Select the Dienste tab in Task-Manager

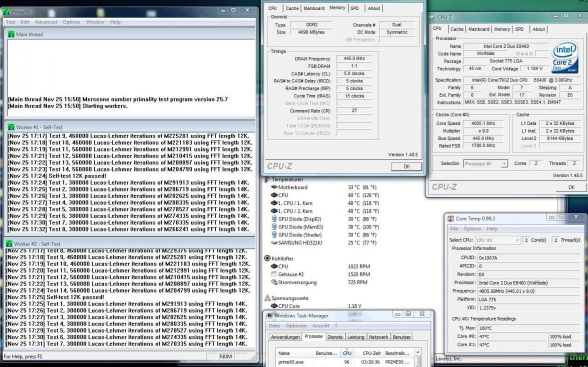tap(335, 337)
